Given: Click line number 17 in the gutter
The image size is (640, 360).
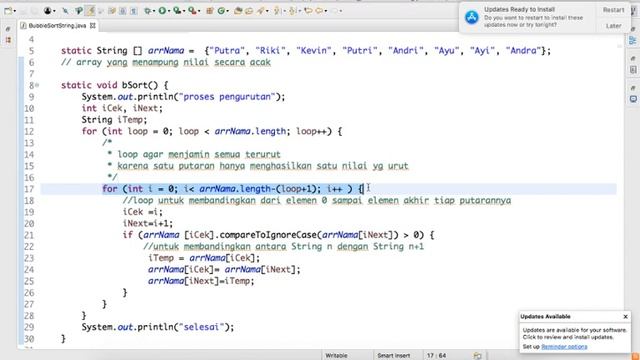Looking at the screenshot, I should 29,189.
